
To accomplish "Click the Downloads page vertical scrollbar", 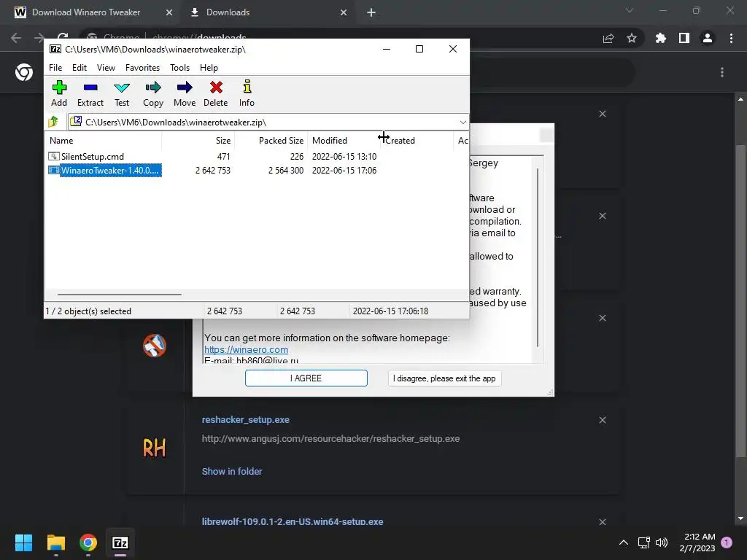I will pyautogui.click(x=740, y=300).
